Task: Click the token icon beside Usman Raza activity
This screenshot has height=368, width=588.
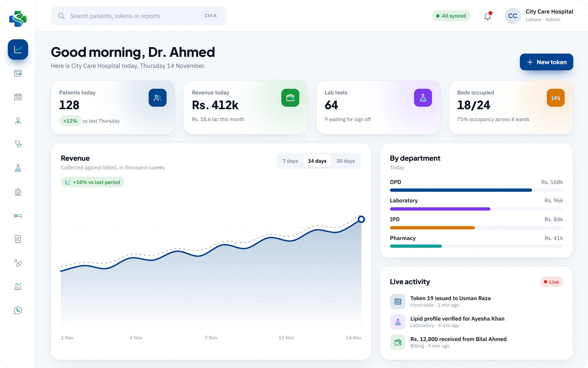Action: (398, 301)
